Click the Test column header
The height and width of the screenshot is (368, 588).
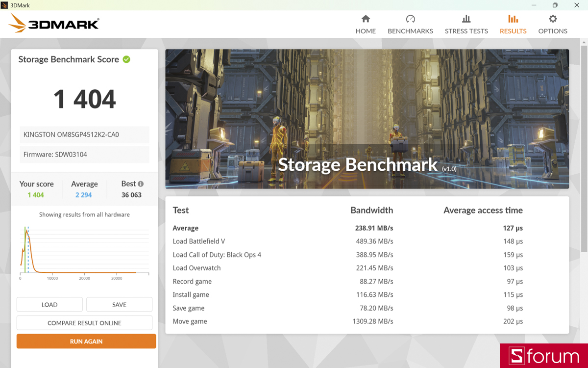point(181,210)
